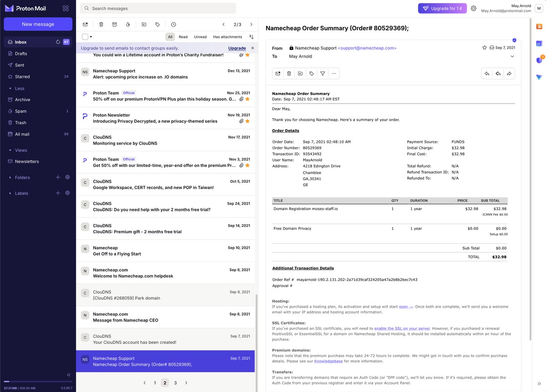Screen dimensions: 546x392
Task: Expand message recipient details chevron
Action: tap(512, 56)
